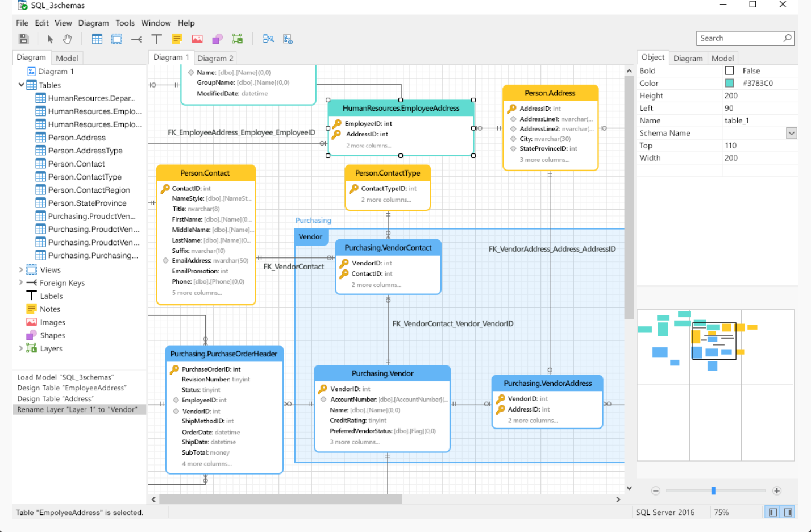This screenshot has height=532, width=811.
Task: Toggle left side panel visibility
Action: [772, 512]
